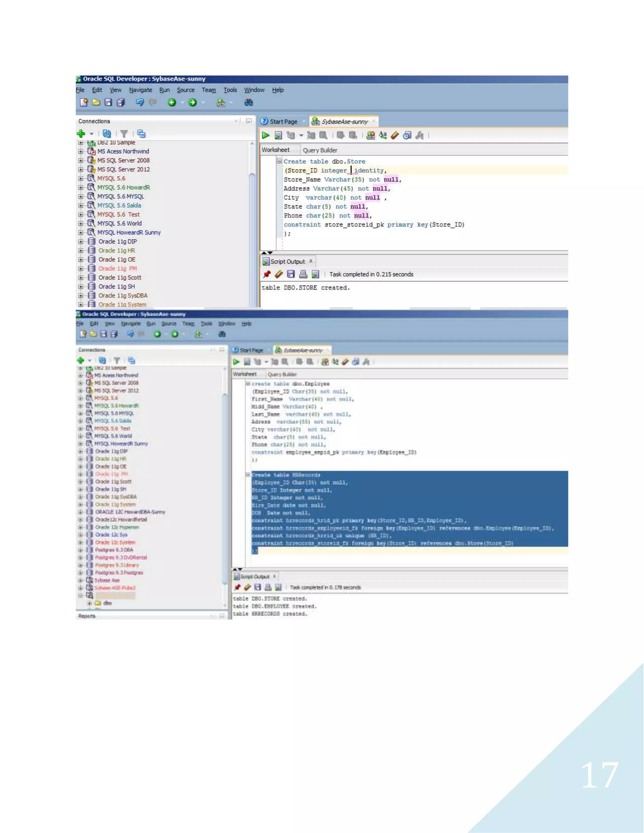Open dropdown arrow beside upper New Connection plus
Screen dimensions: 644x833
92,134
